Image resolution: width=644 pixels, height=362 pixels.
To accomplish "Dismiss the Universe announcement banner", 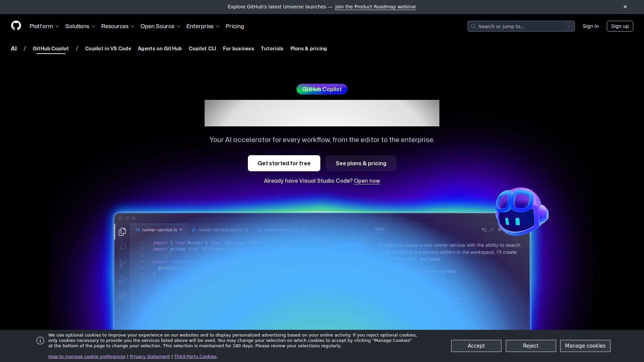I will click(x=625, y=7).
